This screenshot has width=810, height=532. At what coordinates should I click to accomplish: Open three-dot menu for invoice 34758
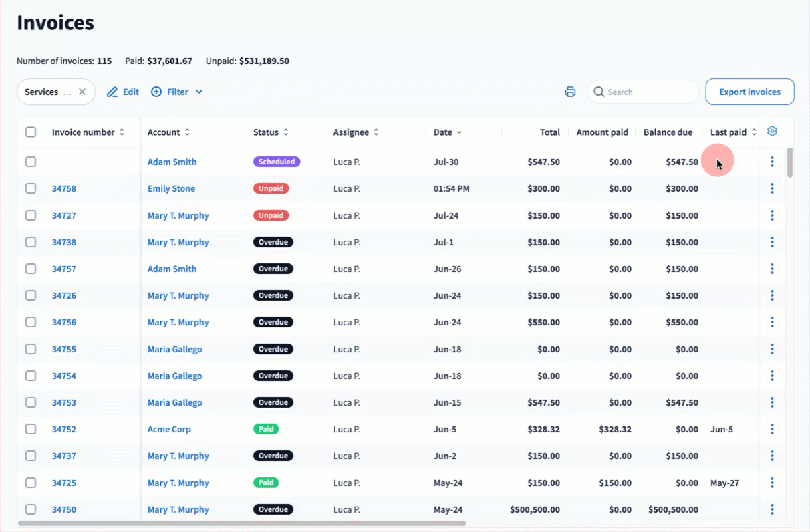tap(772, 188)
